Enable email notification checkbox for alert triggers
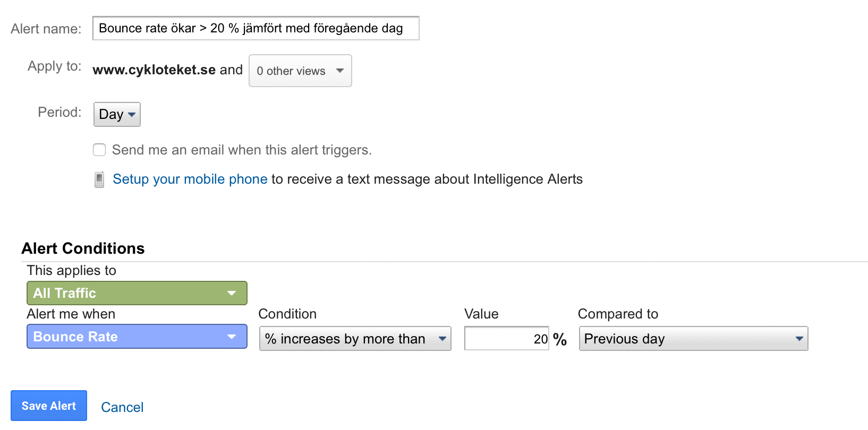The height and width of the screenshot is (430, 868). click(x=99, y=150)
